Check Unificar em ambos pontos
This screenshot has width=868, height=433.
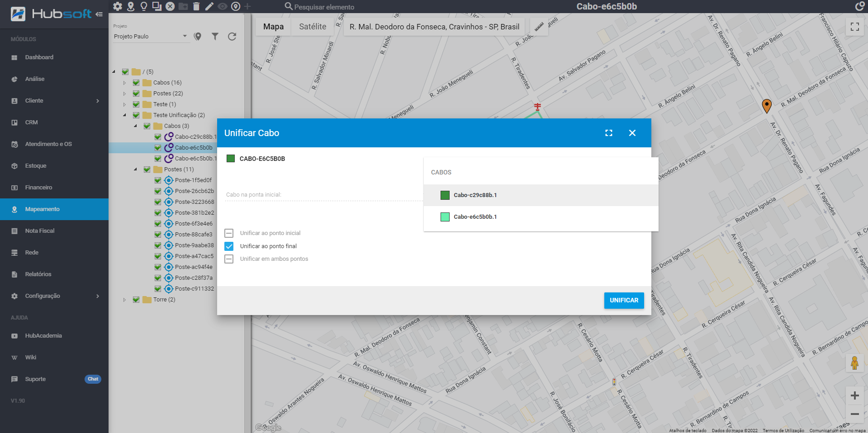tap(229, 259)
